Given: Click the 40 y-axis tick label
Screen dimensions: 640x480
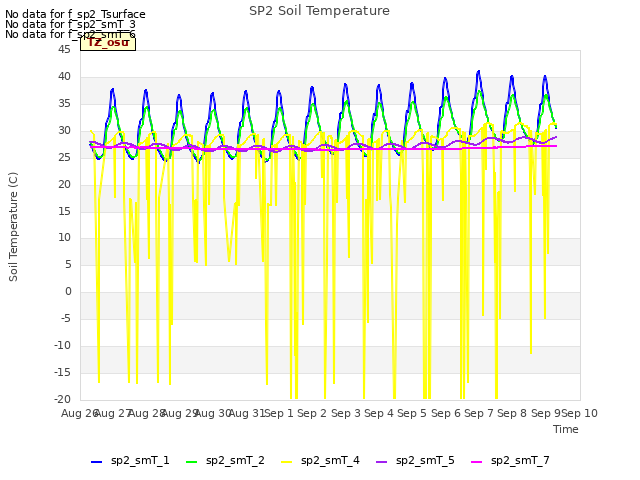Looking at the screenshot, I should click(64, 77).
